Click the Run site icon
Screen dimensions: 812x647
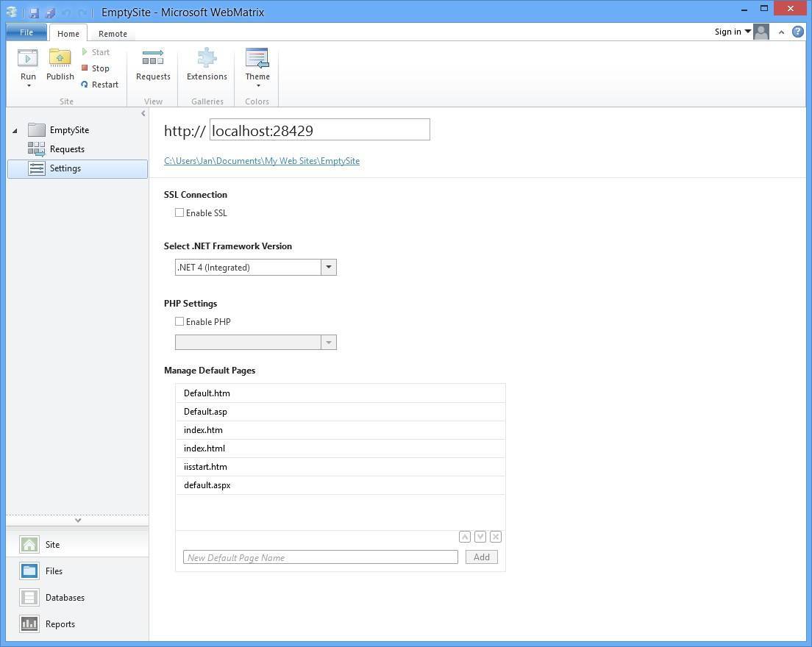27,59
